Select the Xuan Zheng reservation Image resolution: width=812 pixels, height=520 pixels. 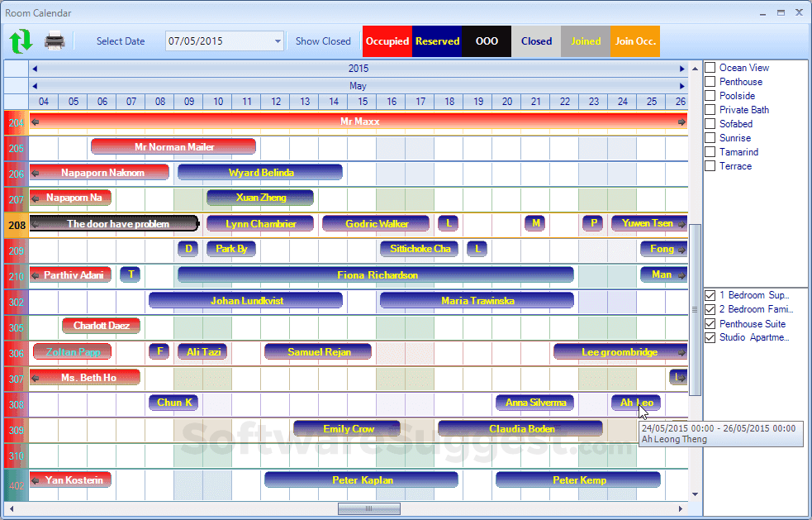tap(260, 198)
